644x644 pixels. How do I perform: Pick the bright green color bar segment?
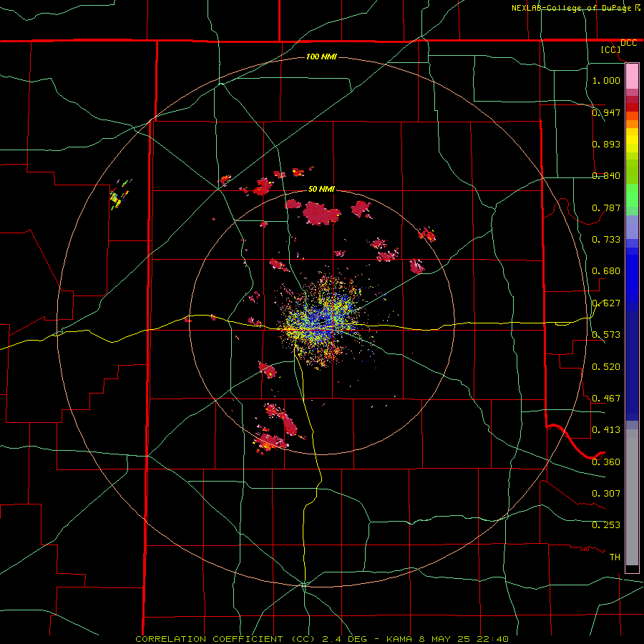632,195
